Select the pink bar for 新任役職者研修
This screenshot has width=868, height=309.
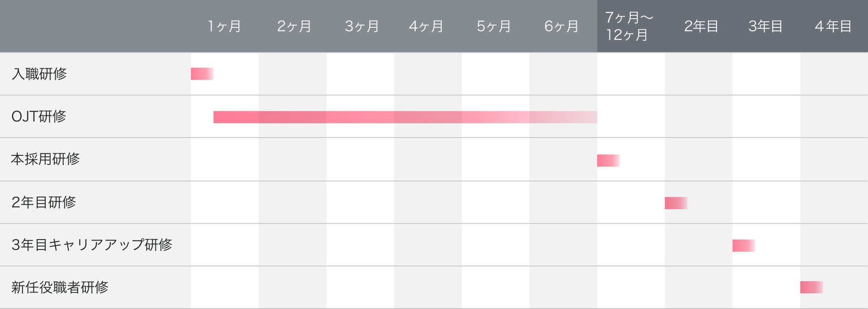coord(811,287)
